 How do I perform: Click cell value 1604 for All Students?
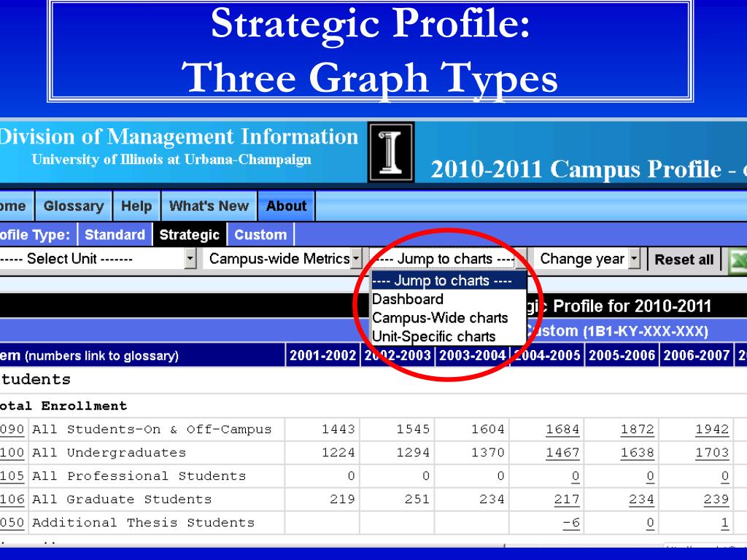coord(488,429)
